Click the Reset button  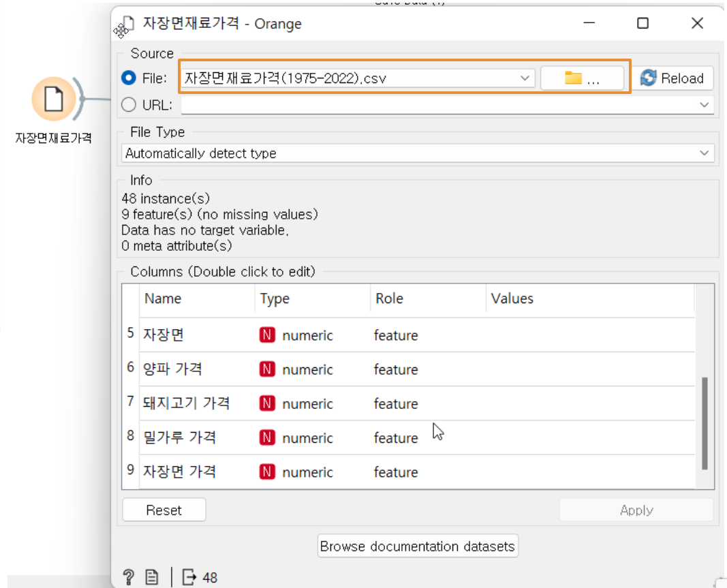click(164, 510)
